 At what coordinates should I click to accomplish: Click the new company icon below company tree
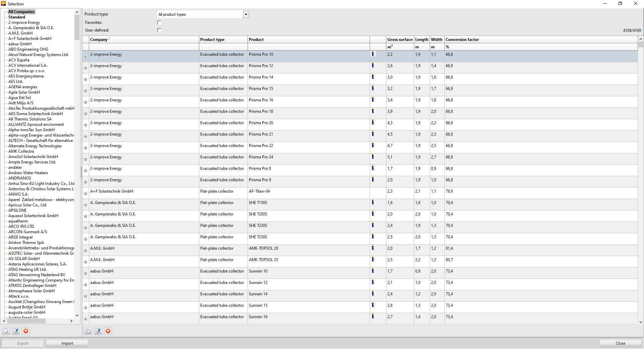[6, 331]
